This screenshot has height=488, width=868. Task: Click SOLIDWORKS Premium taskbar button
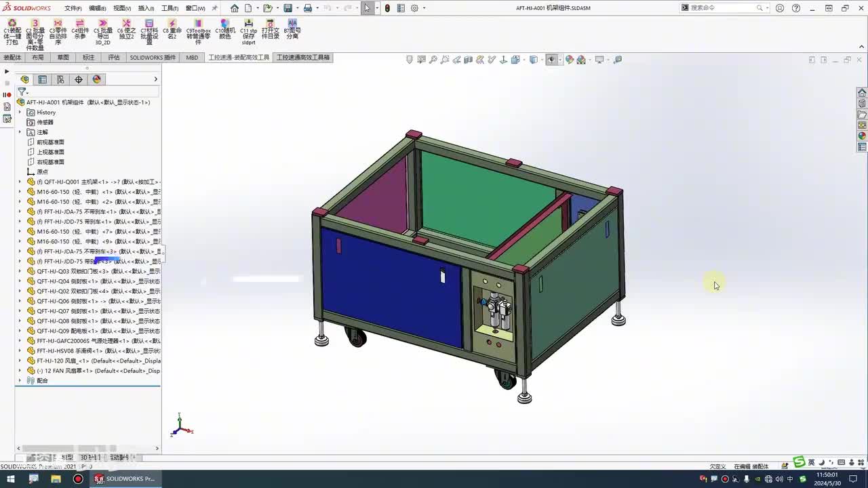(x=125, y=479)
